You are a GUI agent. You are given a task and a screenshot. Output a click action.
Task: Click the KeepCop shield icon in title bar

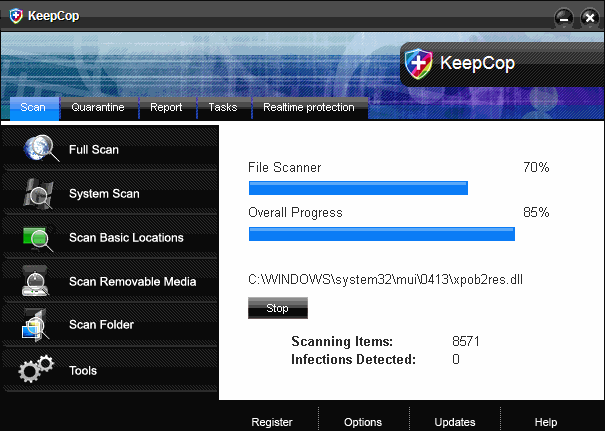click(16, 16)
